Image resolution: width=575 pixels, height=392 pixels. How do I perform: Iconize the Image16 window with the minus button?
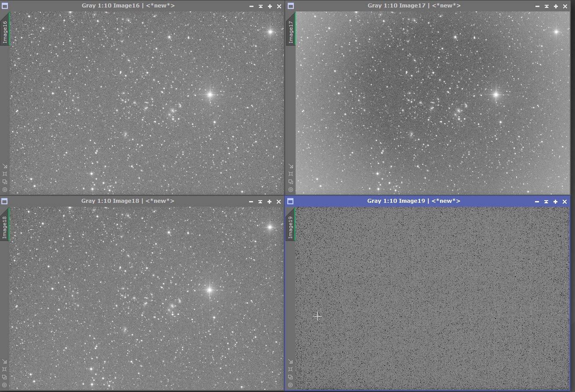(x=251, y=6)
